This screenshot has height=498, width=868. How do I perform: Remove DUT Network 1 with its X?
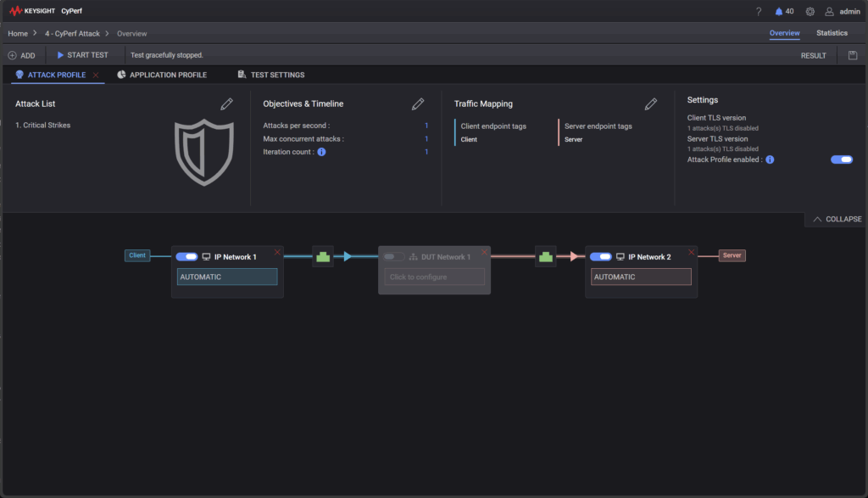pos(484,253)
